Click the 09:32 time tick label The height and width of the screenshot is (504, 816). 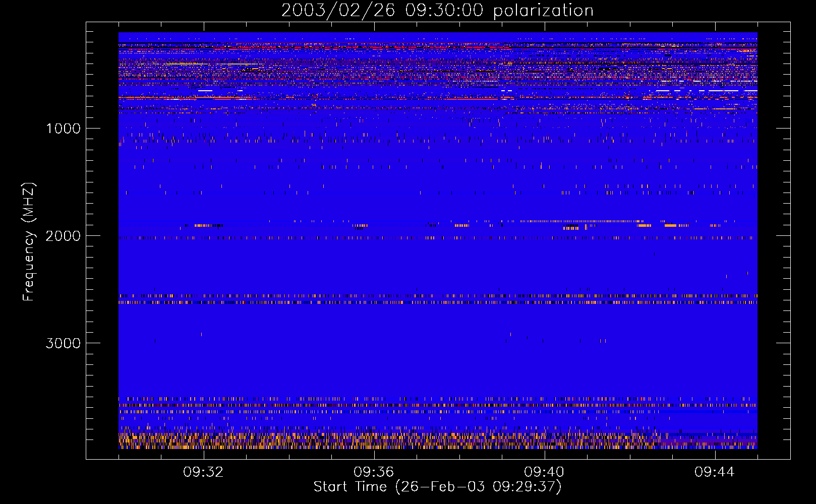pyautogui.click(x=203, y=472)
